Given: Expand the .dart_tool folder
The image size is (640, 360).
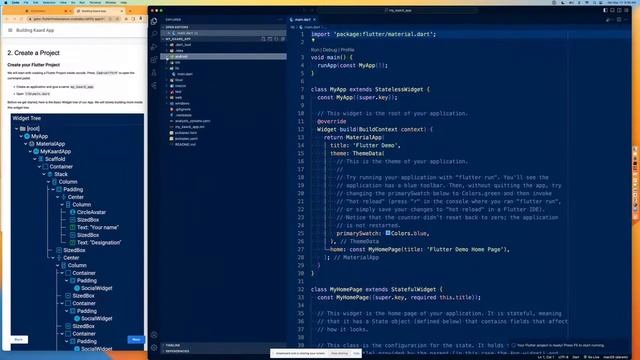Looking at the screenshot, I should pos(223,45).
